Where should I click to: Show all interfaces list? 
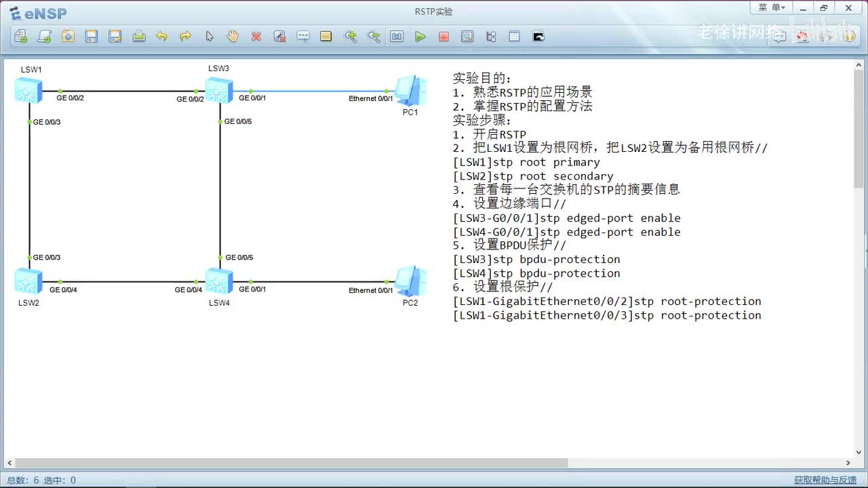[491, 37]
